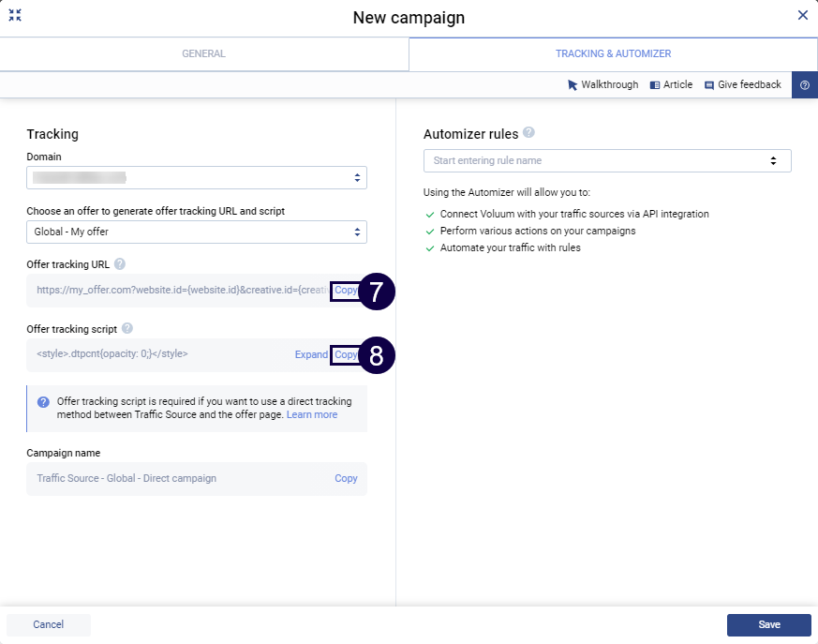Switch to the General tab
Viewport: 818px width, 644px height.
[203, 54]
